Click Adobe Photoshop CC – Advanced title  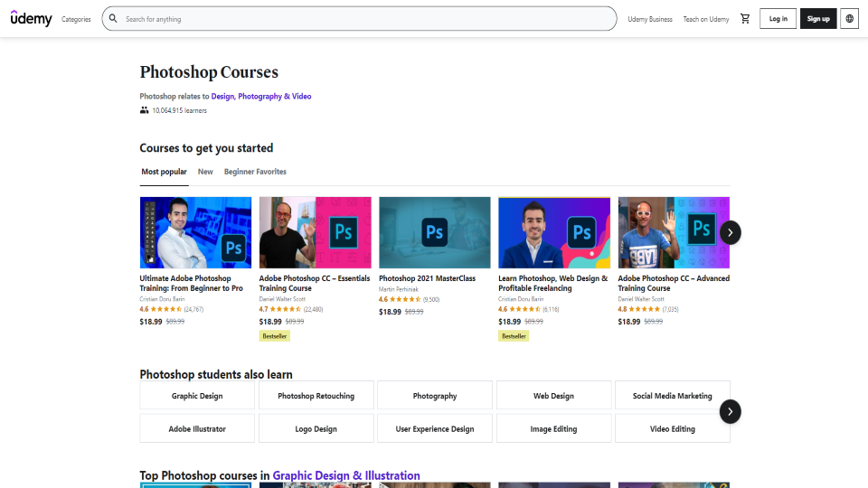(x=674, y=283)
